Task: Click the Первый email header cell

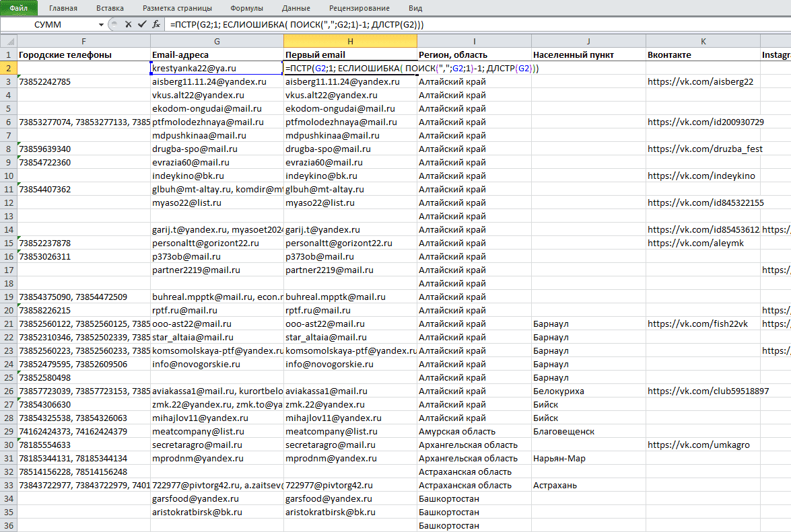Action: (x=350, y=54)
